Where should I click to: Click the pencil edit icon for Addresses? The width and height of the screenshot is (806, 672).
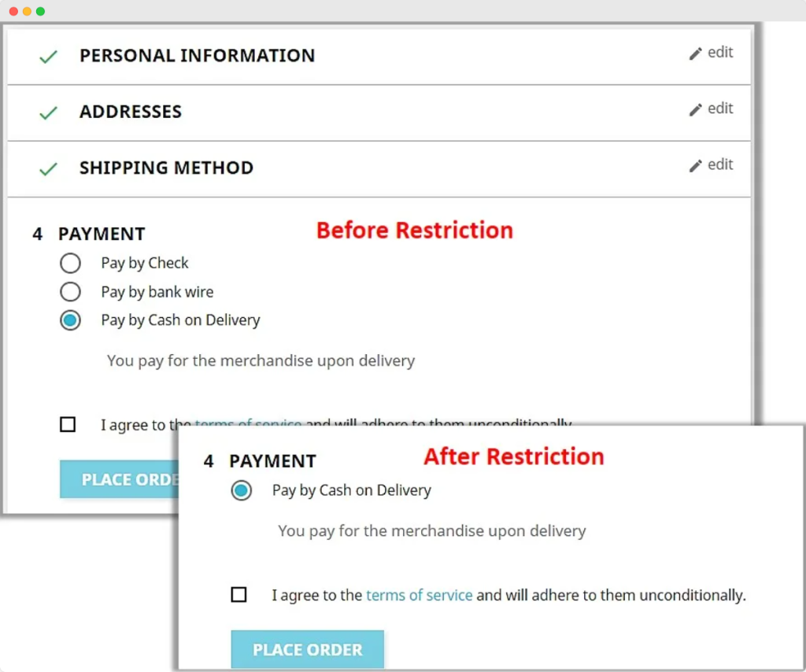point(695,109)
